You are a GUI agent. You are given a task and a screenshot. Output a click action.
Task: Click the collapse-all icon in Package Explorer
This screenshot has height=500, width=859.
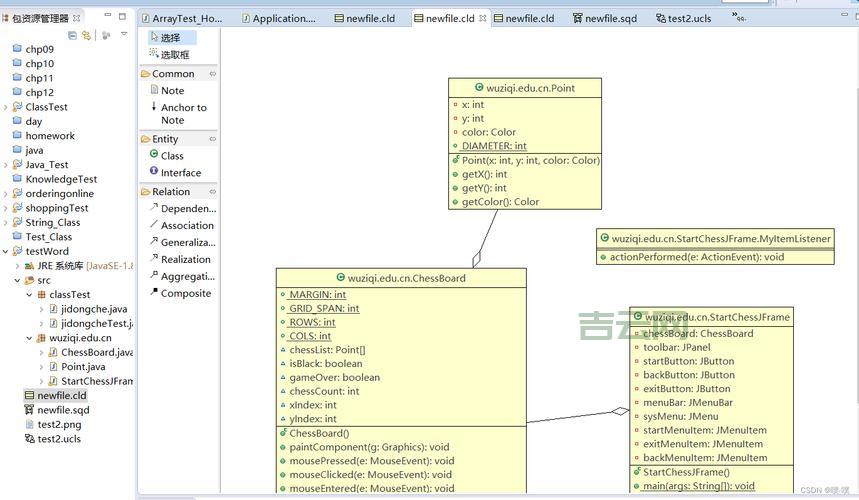[73, 35]
